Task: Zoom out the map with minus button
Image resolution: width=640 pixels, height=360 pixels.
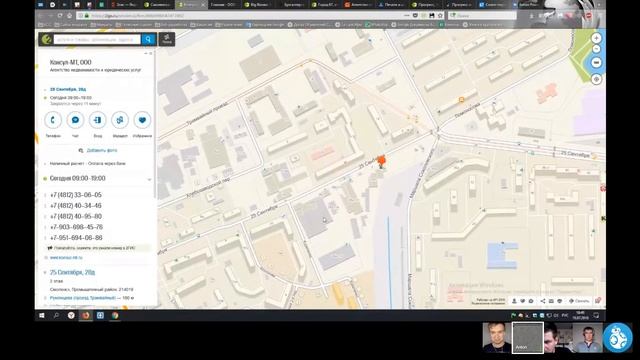Action: pos(596,49)
